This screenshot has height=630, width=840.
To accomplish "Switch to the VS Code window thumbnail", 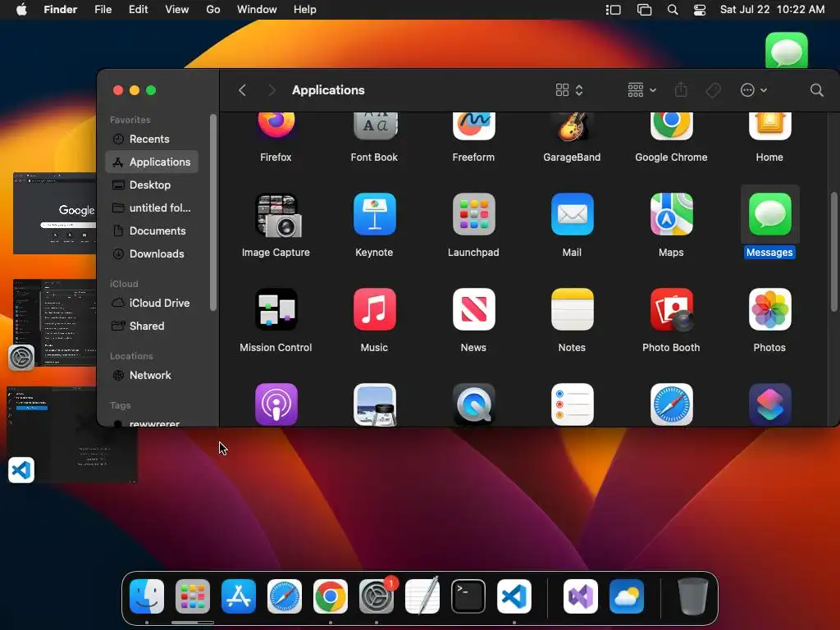I will click(x=72, y=434).
